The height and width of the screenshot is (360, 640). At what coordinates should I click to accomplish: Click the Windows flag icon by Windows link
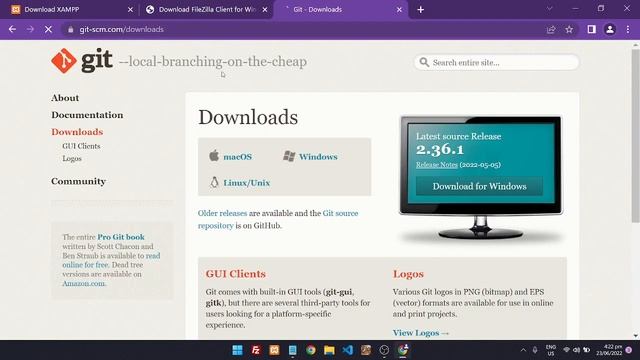click(289, 156)
